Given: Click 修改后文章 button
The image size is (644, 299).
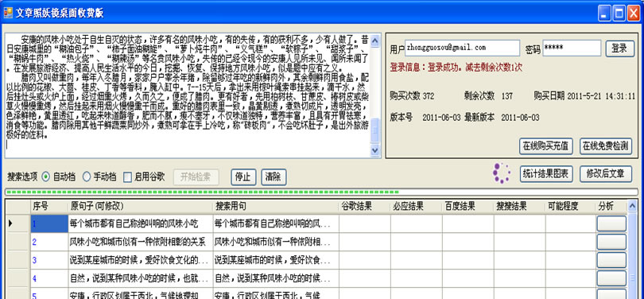Looking at the screenshot, I should click(606, 174).
